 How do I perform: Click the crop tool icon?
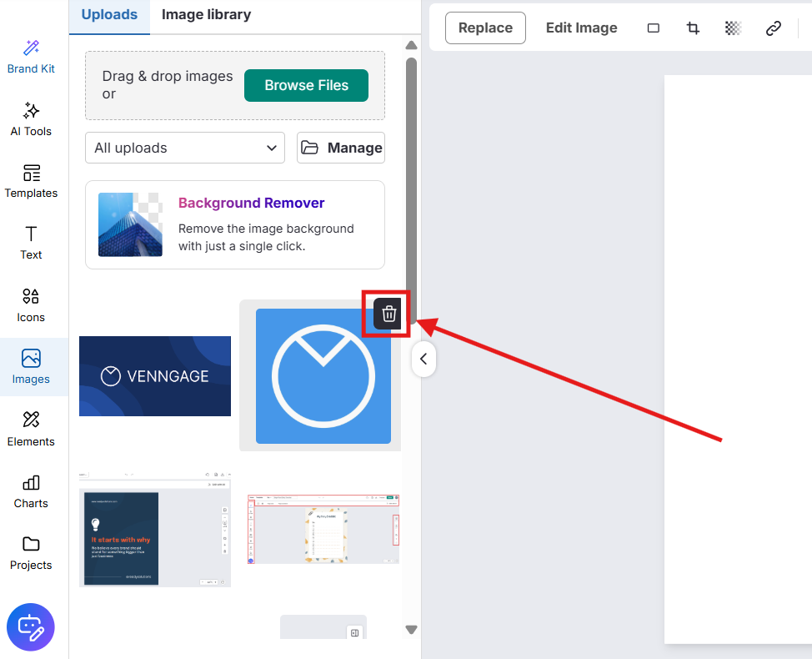coord(693,28)
